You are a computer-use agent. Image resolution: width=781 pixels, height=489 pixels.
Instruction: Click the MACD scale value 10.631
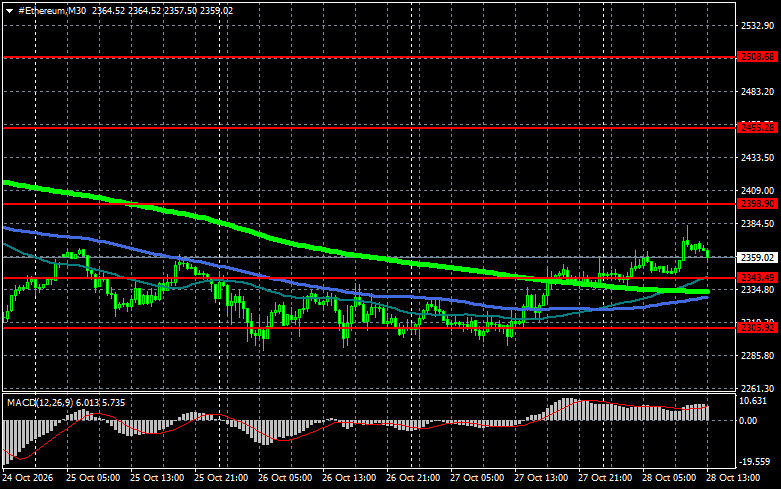coord(753,401)
